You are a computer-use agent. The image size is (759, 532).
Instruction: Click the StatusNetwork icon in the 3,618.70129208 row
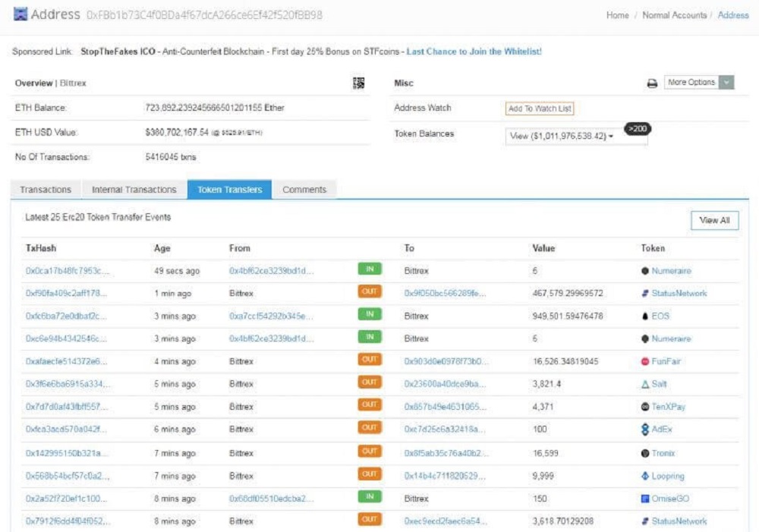click(644, 521)
